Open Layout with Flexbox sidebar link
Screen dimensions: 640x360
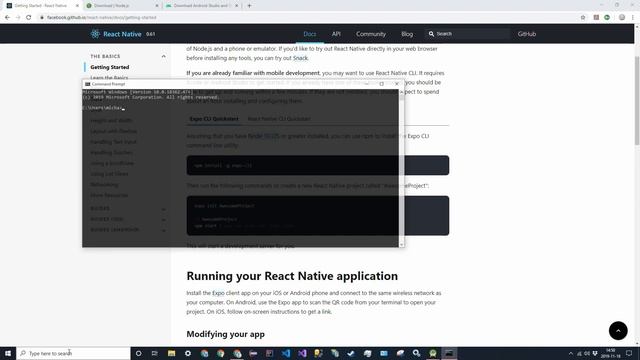point(113,131)
